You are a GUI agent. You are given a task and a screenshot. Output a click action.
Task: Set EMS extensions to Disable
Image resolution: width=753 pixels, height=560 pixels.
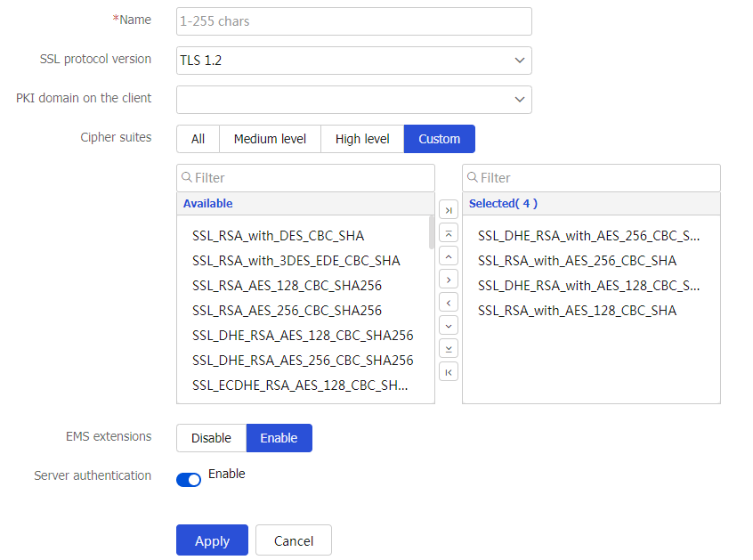click(211, 438)
